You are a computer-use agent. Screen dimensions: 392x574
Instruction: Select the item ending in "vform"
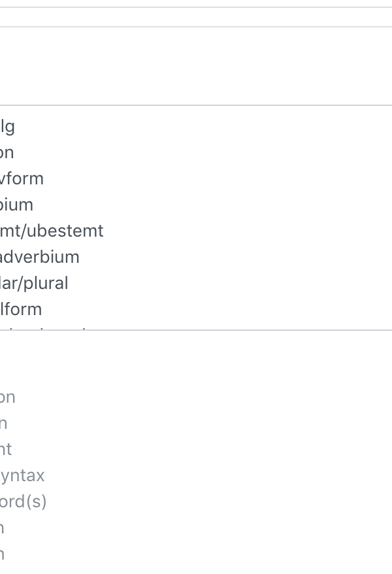click(22, 178)
